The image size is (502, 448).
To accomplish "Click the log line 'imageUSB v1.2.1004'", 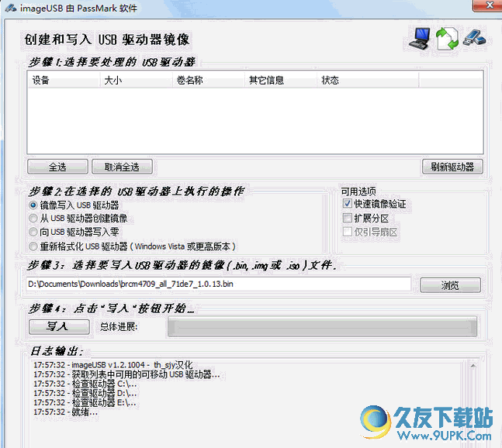I will [113, 365].
